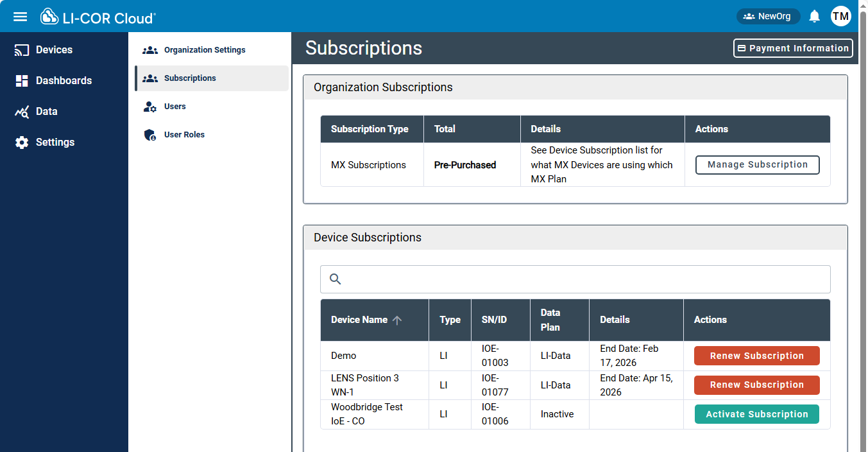Open the Users settings page
This screenshot has width=868, height=452.
[x=174, y=107]
